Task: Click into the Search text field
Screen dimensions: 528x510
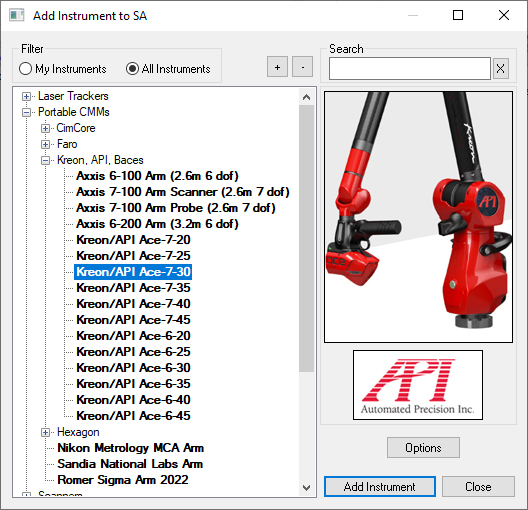Action: coord(409,69)
